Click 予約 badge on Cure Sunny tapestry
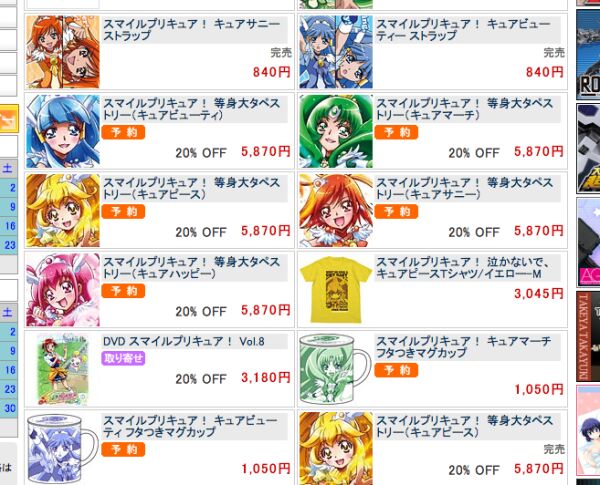This screenshot has width=600, height=485. click(396, 212)
